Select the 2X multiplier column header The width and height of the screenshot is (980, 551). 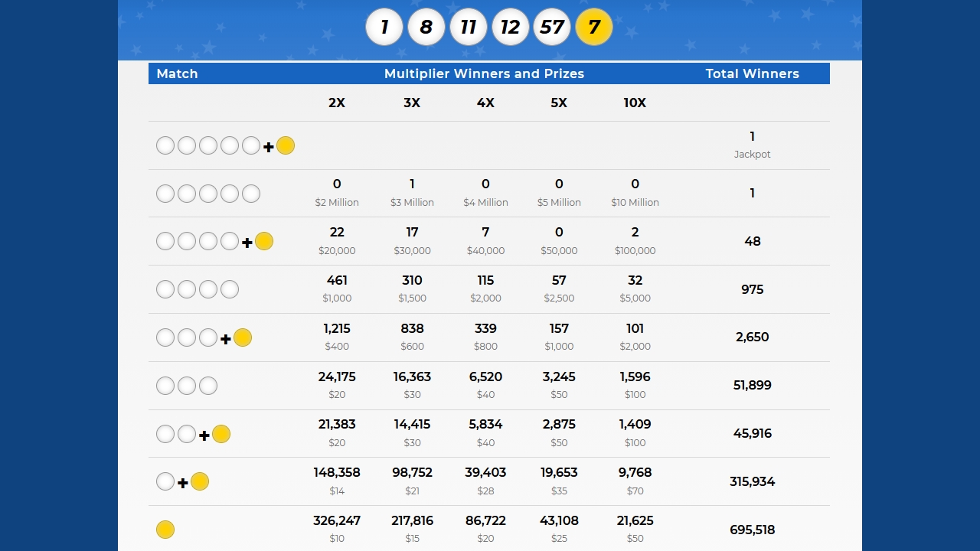(x=337, y=103)
